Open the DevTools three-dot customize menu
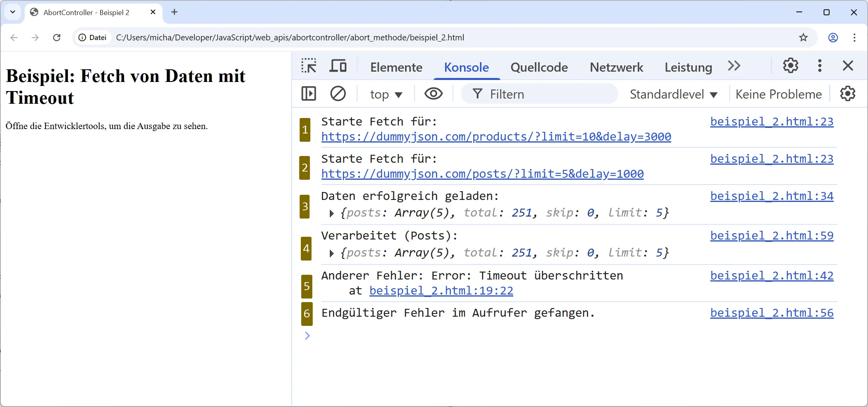 pos(820,66)
